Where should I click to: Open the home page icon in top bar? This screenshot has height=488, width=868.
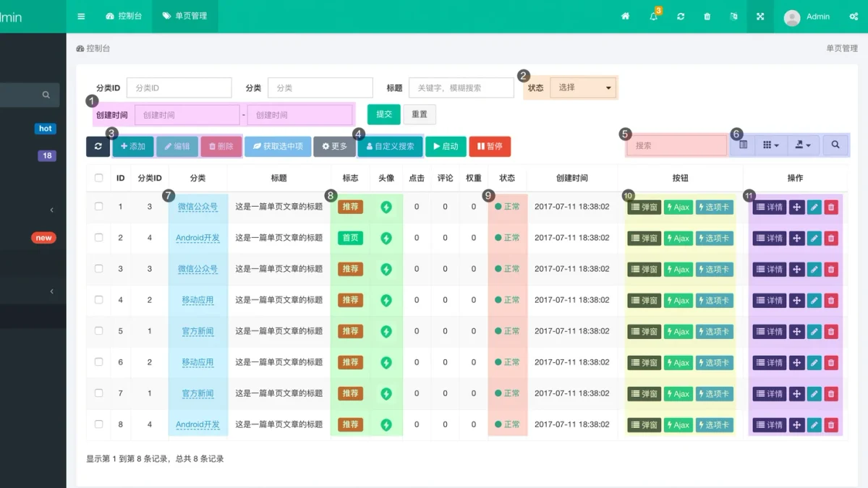coord(626,16)
